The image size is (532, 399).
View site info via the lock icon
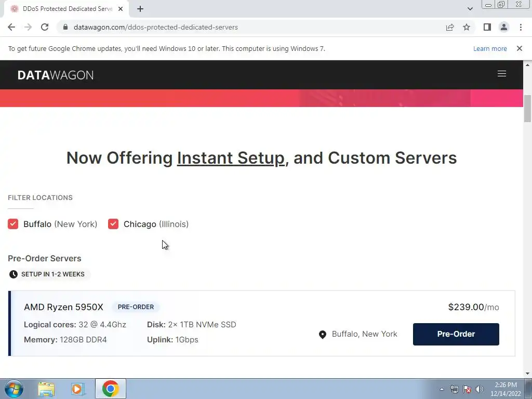point(65,27)
